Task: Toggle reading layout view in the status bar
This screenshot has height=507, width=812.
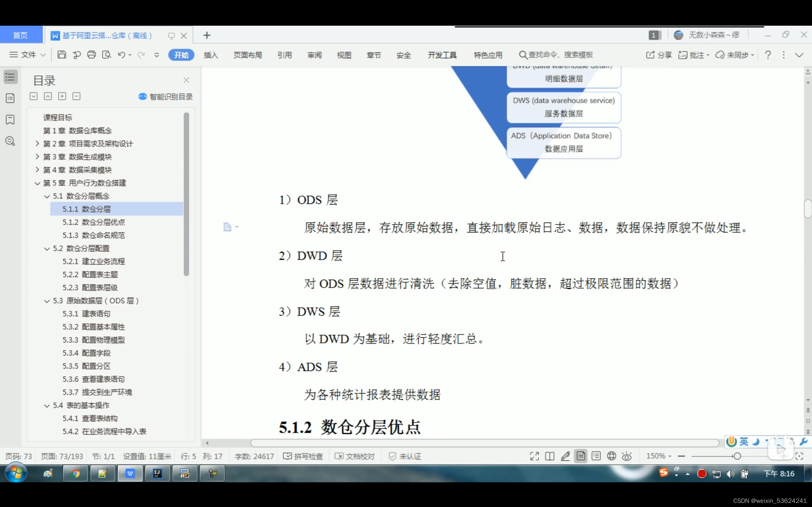Action: (549, 456)
